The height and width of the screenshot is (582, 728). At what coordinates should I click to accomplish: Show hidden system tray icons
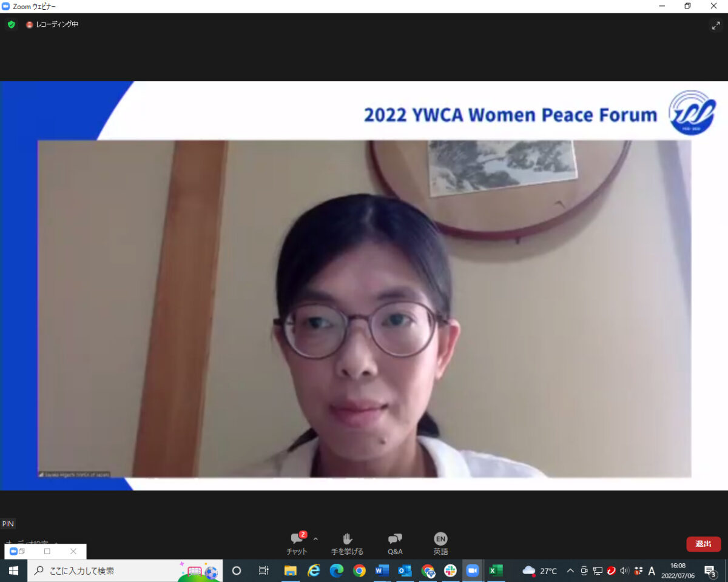click(x=570, y=570)
